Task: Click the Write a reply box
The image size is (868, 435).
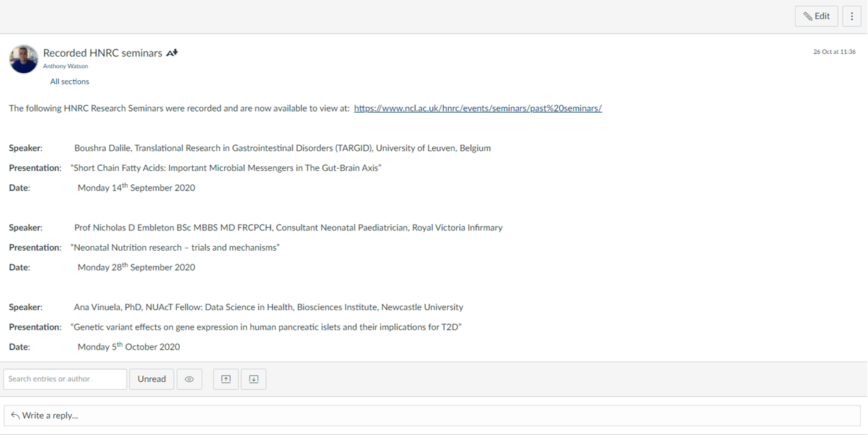Action: pos(432,415)
